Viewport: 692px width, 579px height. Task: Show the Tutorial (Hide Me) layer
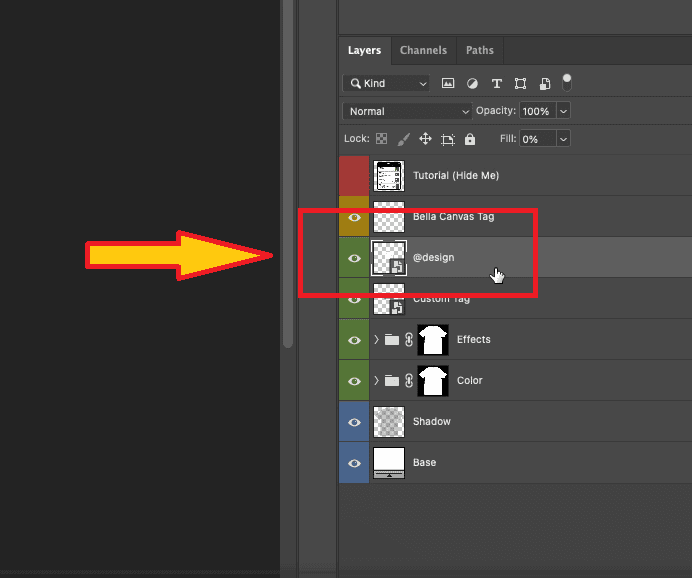pyautogui.click(x=354, y=176)
